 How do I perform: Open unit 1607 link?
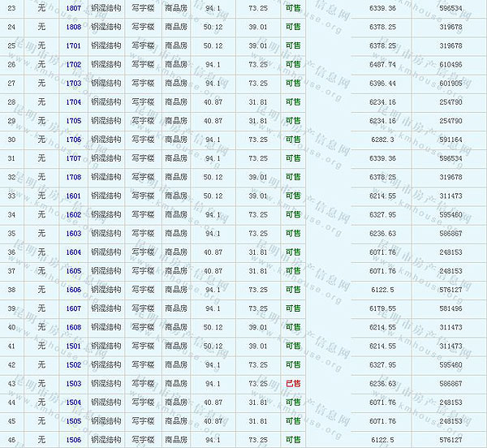coord(73,308)
